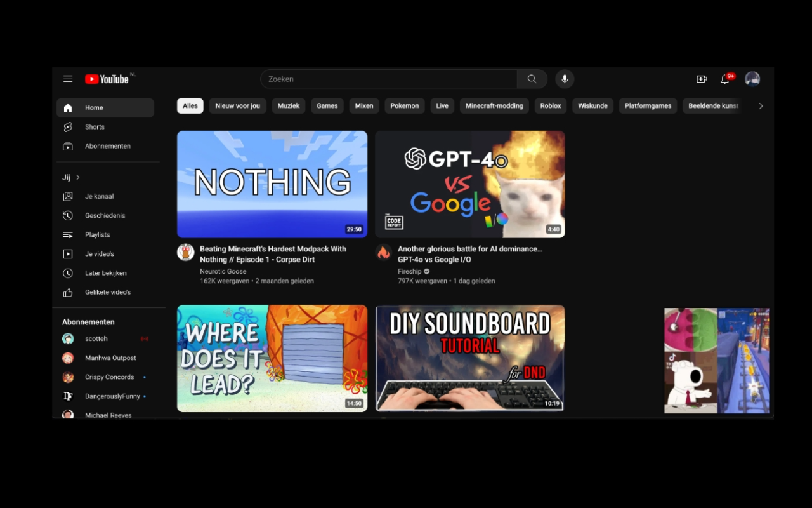Open title Another glorious battle for AI dominance
812x508 pixels.
coord(470,254)
